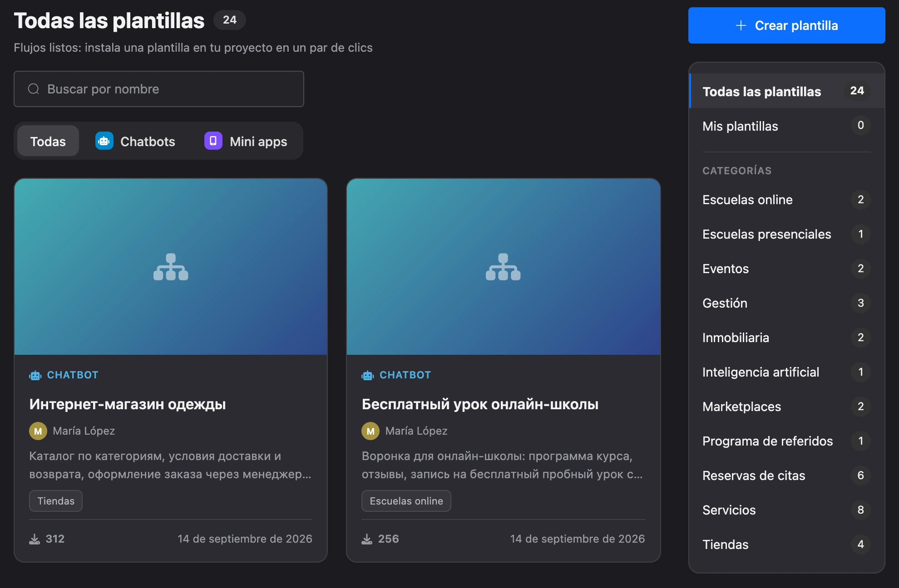Select the Todas filter tab

[x=48, y=141]
